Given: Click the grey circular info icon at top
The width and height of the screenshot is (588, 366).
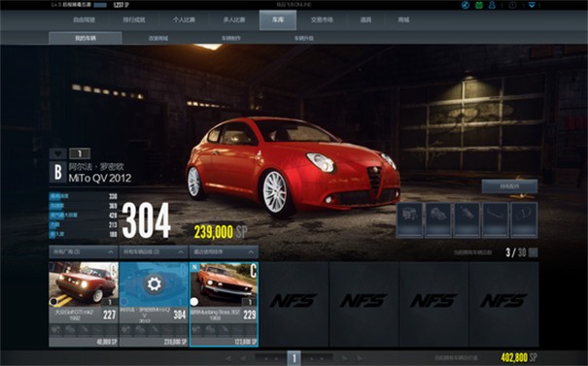Looking at the screenshot, I should coord(512,5).
